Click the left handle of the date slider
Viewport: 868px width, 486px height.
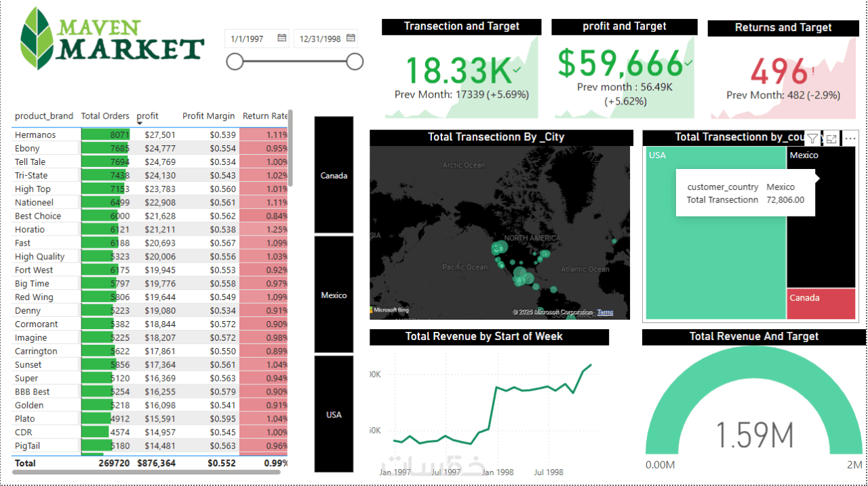[x=235, y=62]
